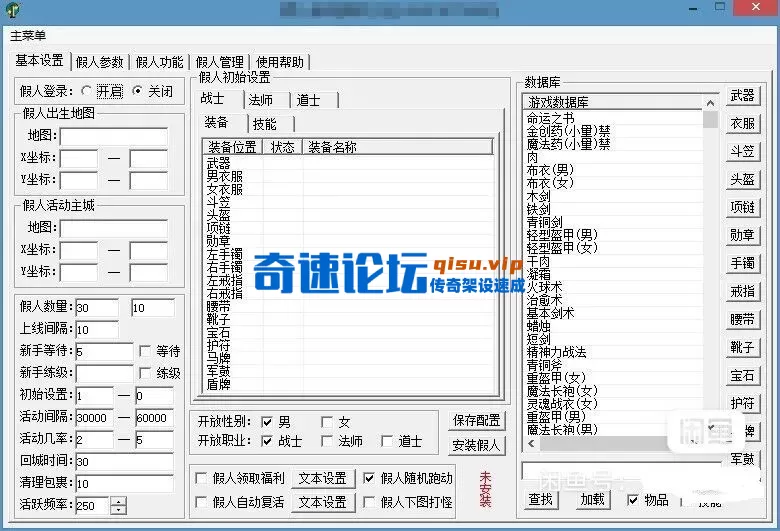Increase 活跃频率 using the up arrow
Screen dimensions: 780x531
[x=119, y=501]
